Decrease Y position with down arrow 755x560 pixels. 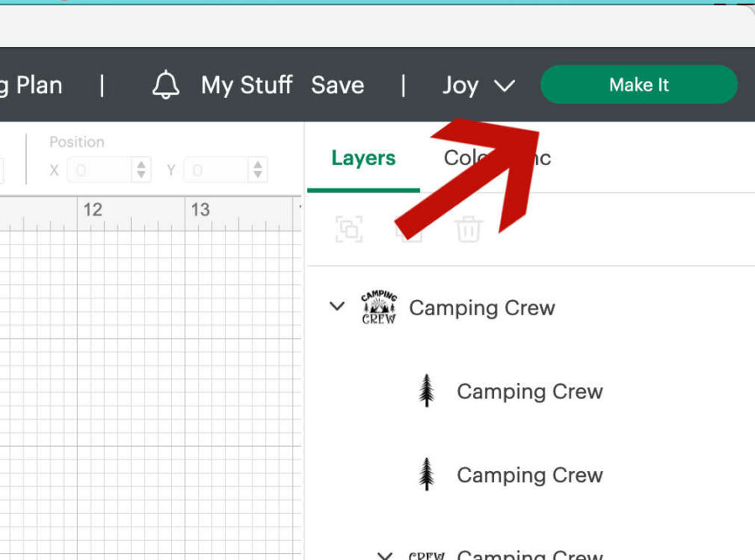(258, 176)
